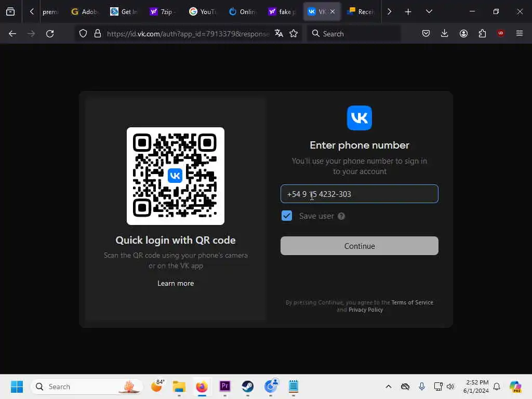Switch to the YouTube Google tab
Image resolution: width=532 pixels, height=399 pixels.
tap(203, 12)
